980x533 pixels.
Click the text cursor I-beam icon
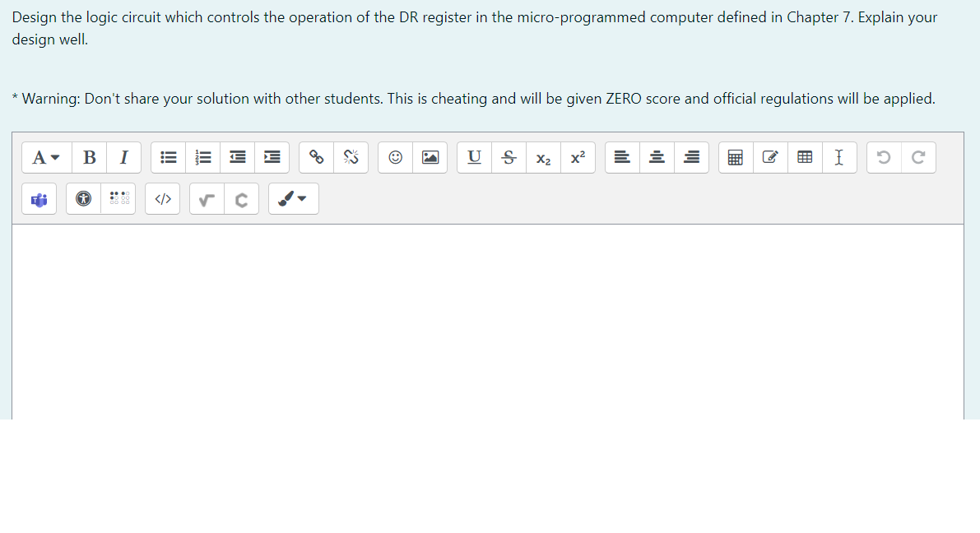coord(839,157)
